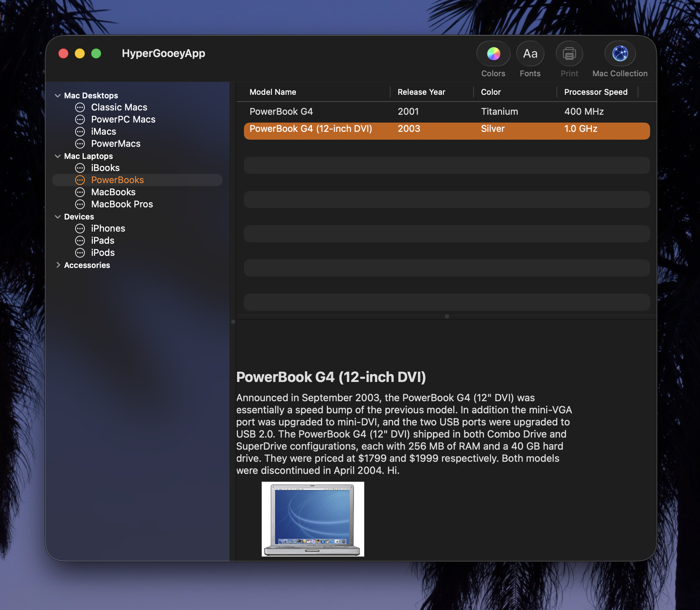
Task: Collapse the Mac Laptops group
Action: coord(58,156)
